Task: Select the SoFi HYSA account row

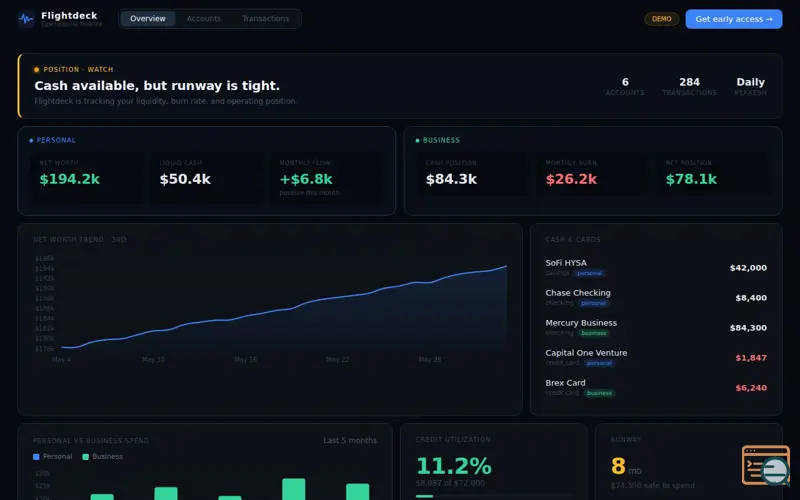Action: tap(656, 268)
